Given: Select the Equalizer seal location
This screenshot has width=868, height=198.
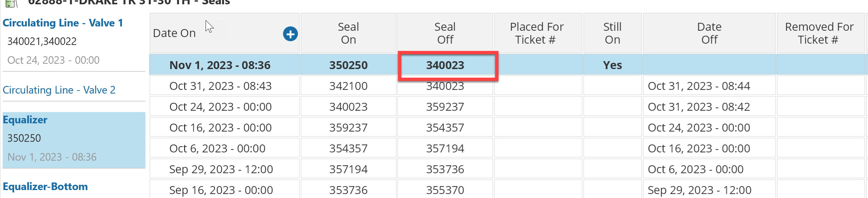Looking at the screenshot, I should coord(25,120).
